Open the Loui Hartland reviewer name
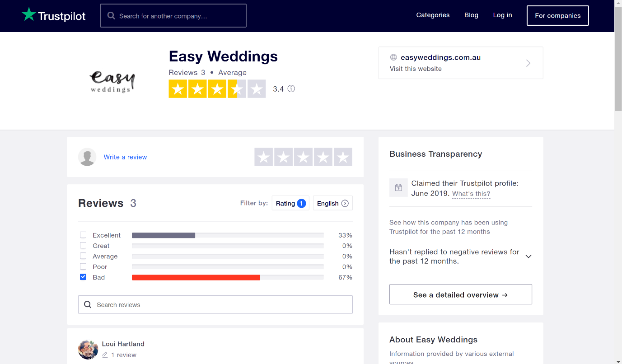 (123, 344)
